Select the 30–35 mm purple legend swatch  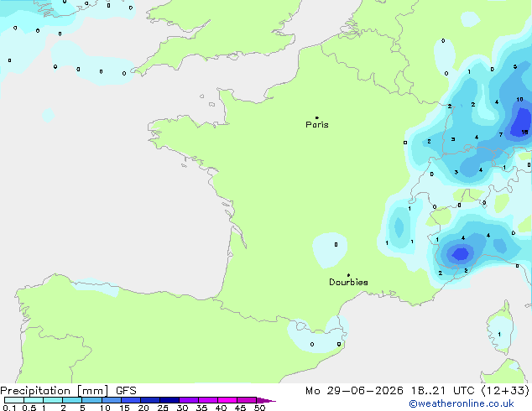189,400
